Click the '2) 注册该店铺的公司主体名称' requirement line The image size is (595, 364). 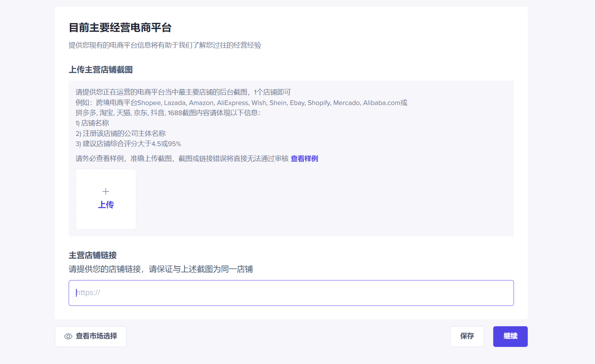click(120, 134)
